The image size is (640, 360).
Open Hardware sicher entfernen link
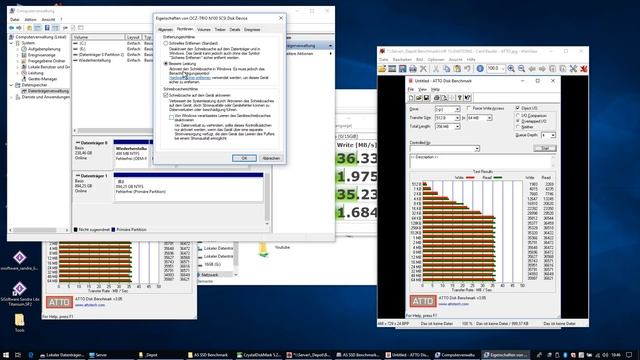coord(190,78)
